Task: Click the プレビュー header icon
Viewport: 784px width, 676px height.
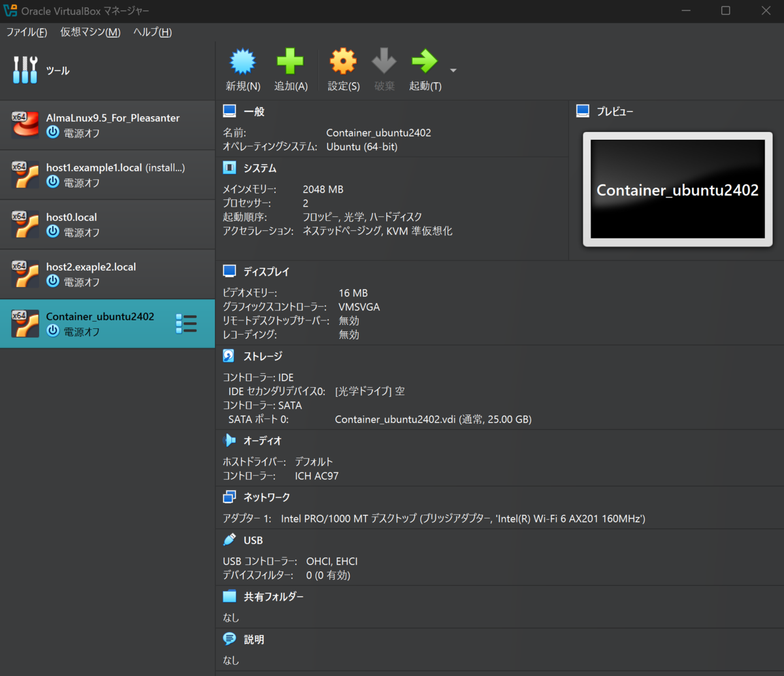Action: [x=583, y=111]
